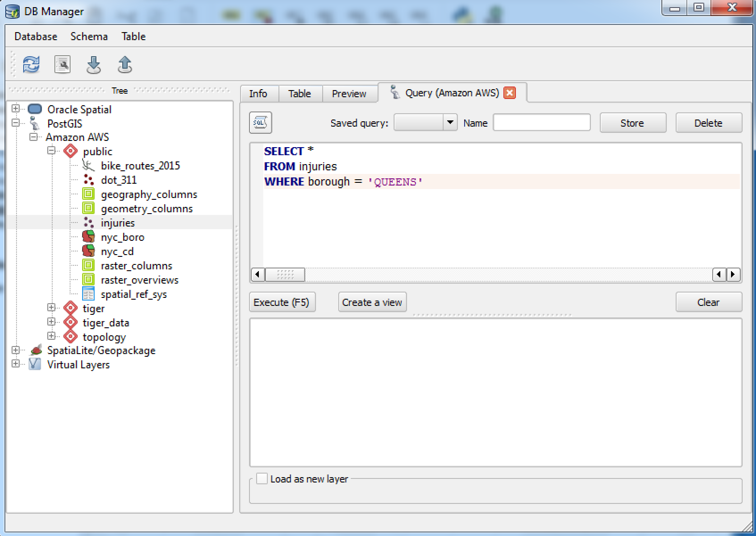The width and height of the screenshot is (756, 536).
Task: Switch to the Preview tab
Action: coord(349,94)
